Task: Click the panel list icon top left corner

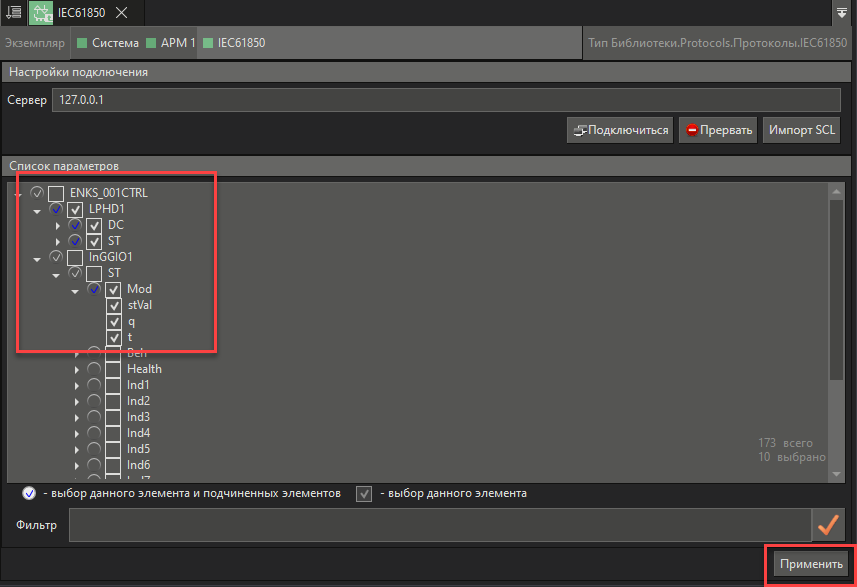Action: pos(13,14)
